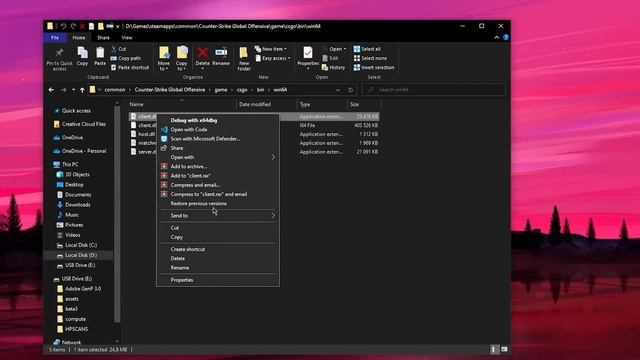Choose Rename in the context menu

tap(218, 268)
